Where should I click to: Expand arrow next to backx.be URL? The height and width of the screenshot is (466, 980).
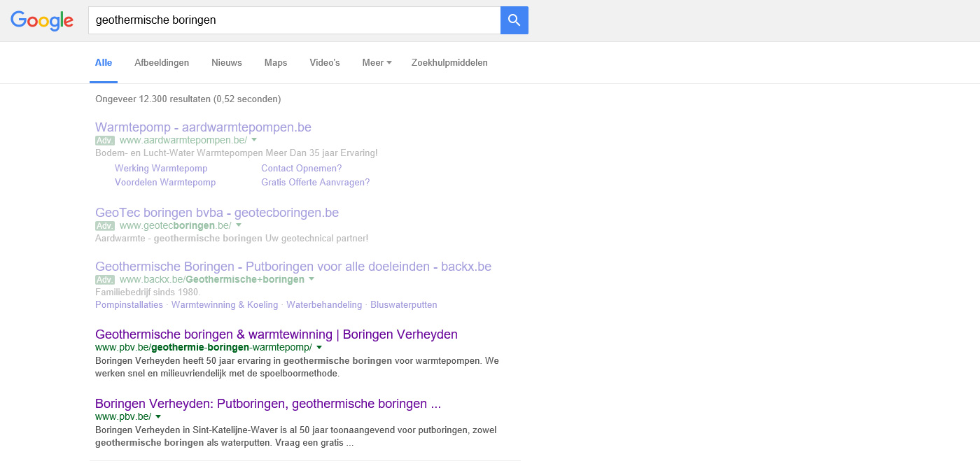(311, 279)
